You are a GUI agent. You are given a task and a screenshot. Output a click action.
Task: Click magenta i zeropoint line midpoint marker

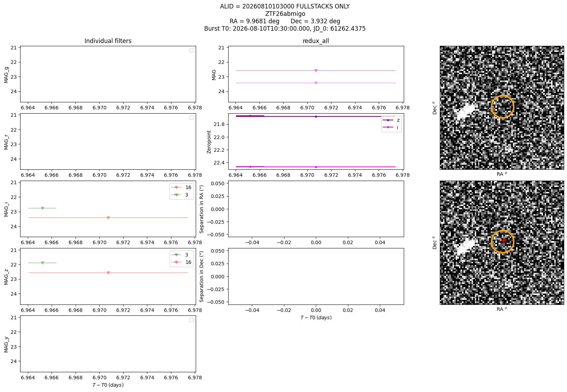316,167
